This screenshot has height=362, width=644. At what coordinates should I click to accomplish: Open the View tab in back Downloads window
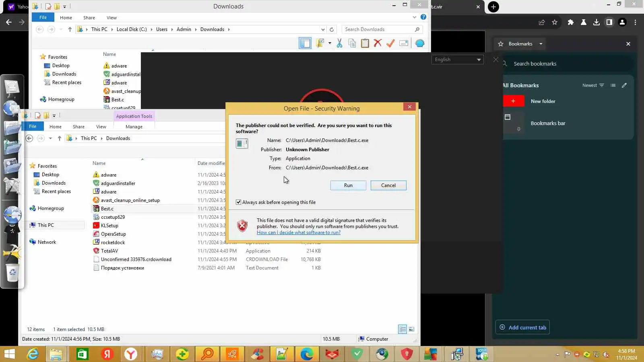pyautogui.click(x=111, y=18)
